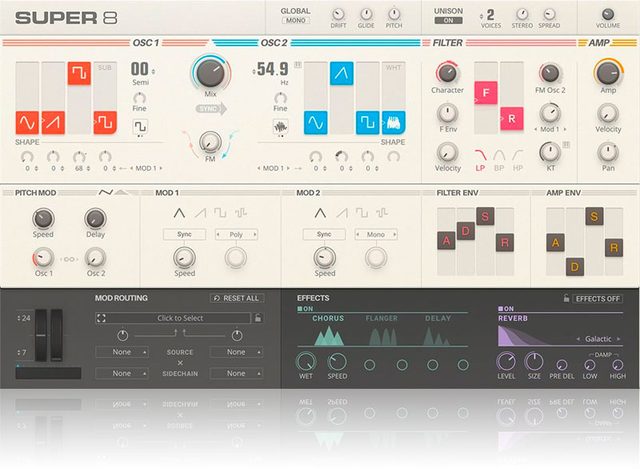Click the mod routing lock icon
Viewport: 640px width, 469px height.
[x=258, y=318]
